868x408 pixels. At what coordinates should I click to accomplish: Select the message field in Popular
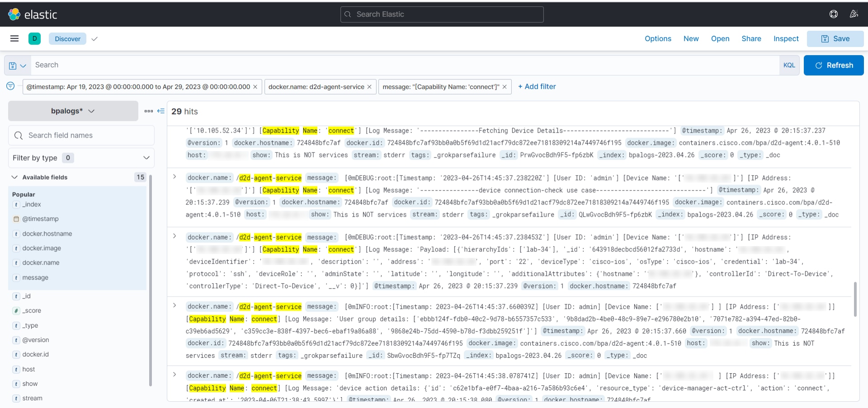tap(35, 278)
